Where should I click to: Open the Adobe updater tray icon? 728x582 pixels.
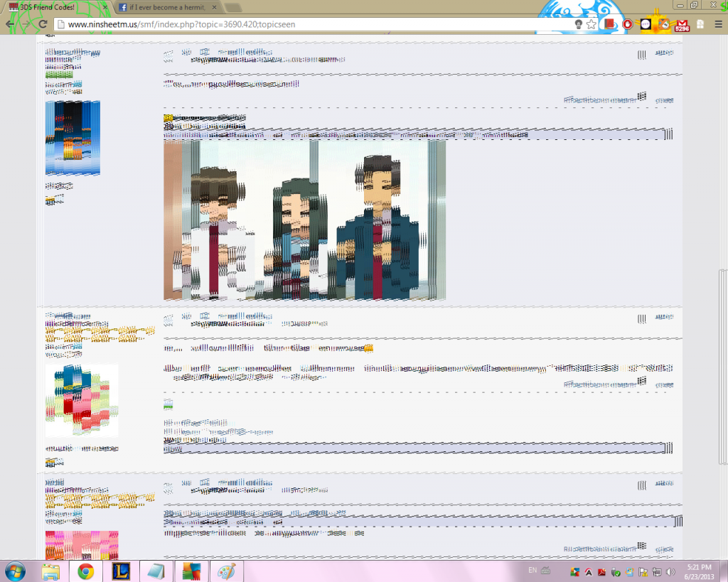pos(589,572)
